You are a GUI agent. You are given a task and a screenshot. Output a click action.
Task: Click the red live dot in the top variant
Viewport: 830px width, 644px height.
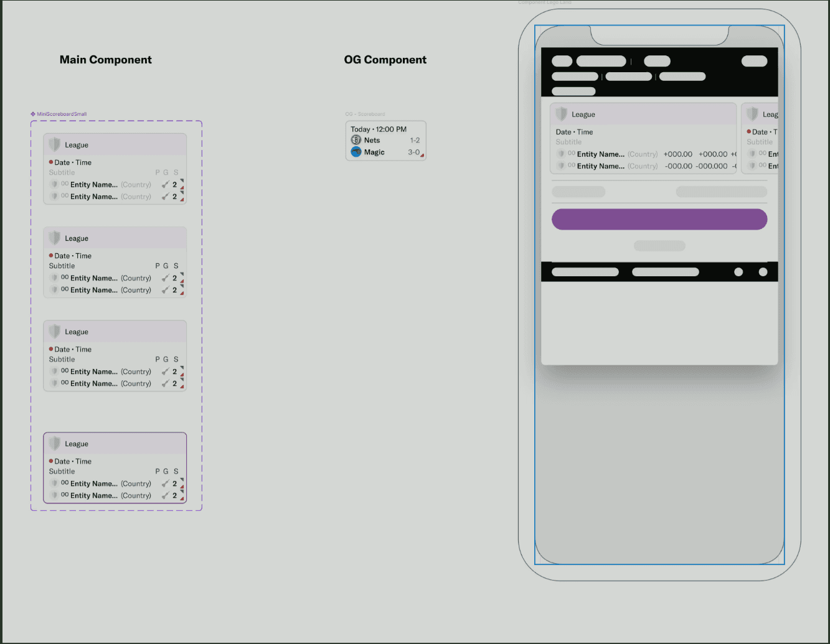[x=51, y=162]
